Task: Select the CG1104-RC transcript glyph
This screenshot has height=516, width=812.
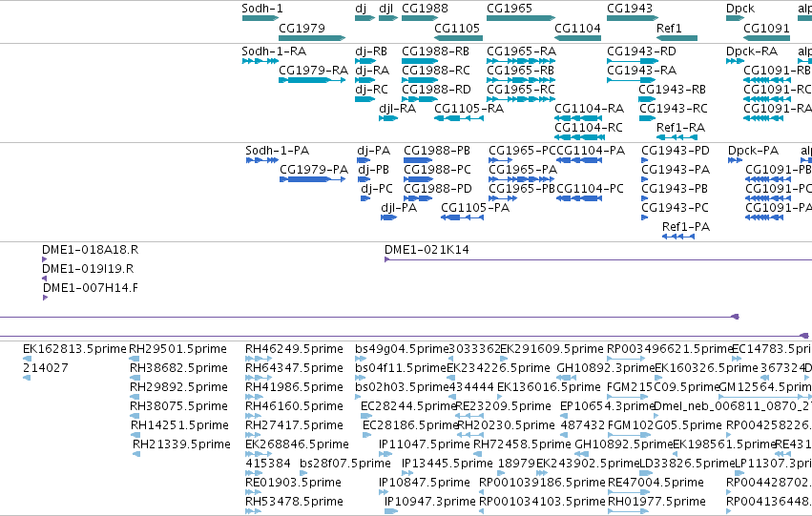Action: pos(579,137)
